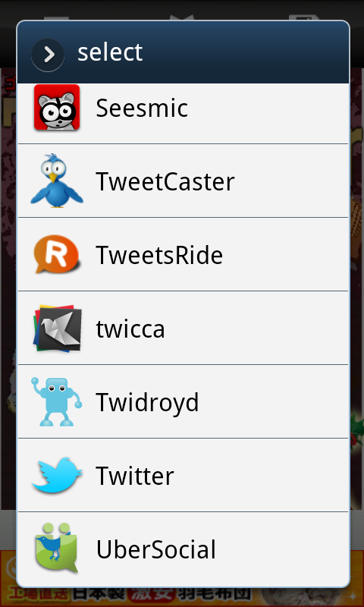This screenshot has width=364, height=607.
Task: Open the Japanese futon ad banner below the dialog
Action: tap(182, 596)
